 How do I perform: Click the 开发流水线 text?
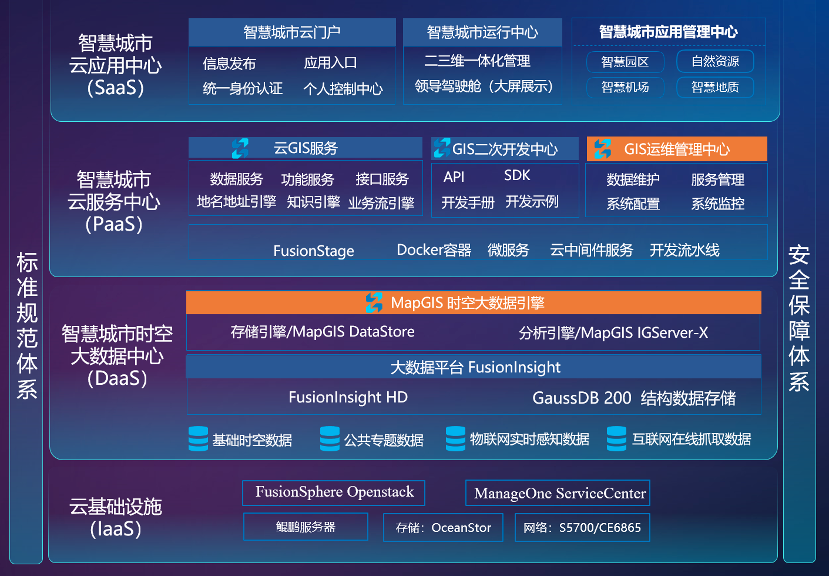click(684, 250)
